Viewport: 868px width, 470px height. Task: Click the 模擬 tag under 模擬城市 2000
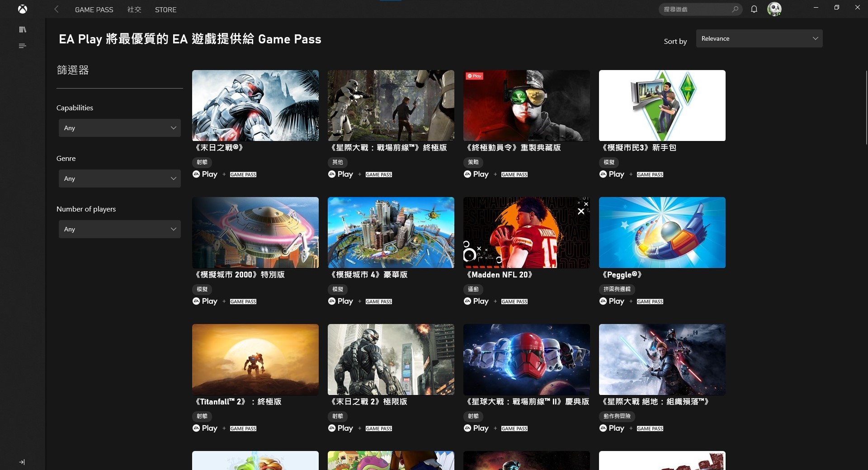click(x=202, y=289)
